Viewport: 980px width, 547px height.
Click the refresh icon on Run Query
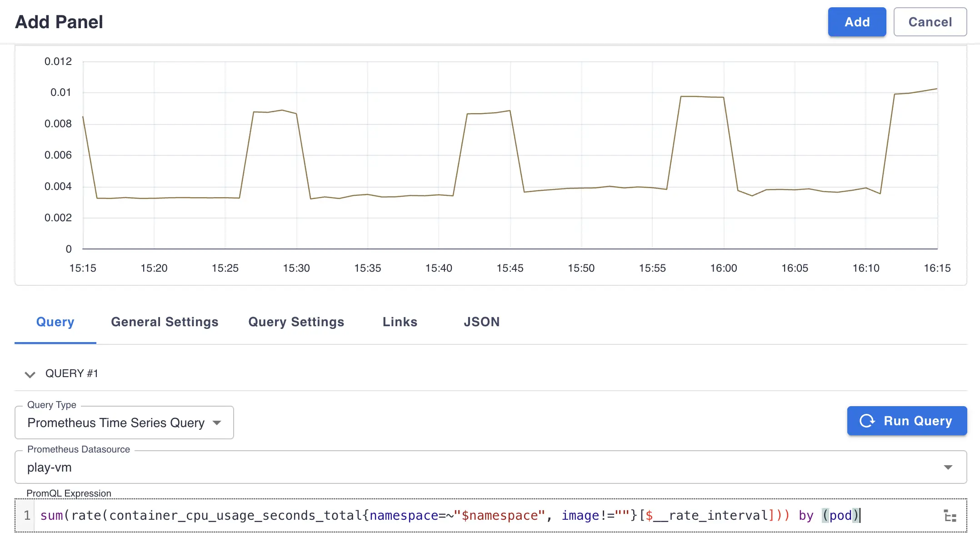(x=867, y=421)
